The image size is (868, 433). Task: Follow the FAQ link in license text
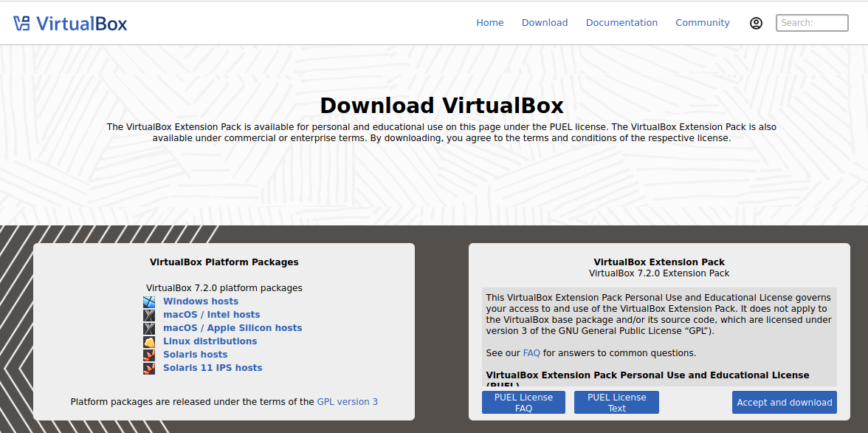pyautogui.click(x=531, y=353)
